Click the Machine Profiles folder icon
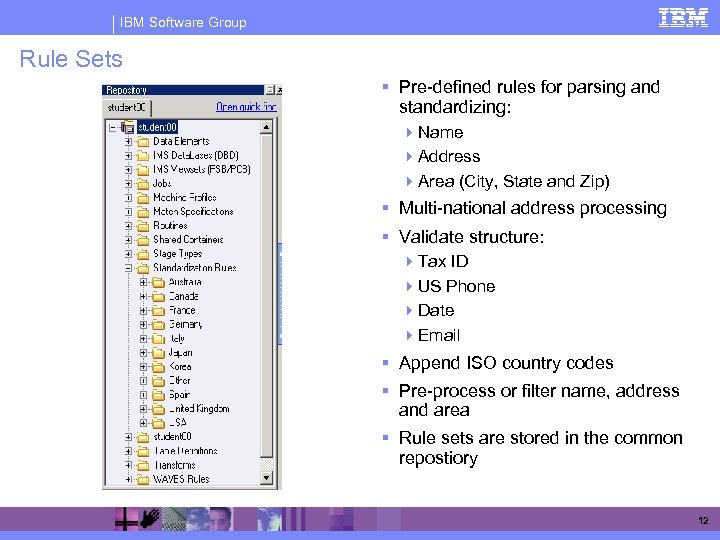 (x=144, y=198)
